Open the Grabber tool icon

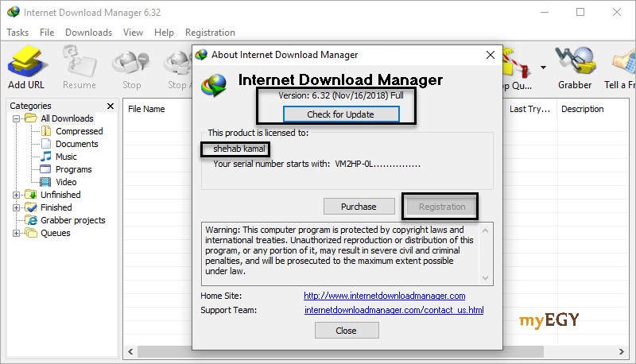point(575,61)
